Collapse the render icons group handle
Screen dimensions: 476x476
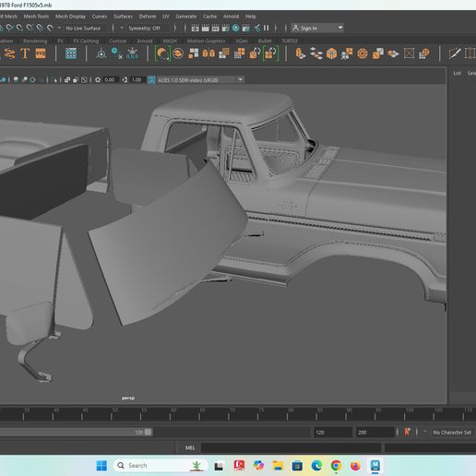[x=185, y=28]
